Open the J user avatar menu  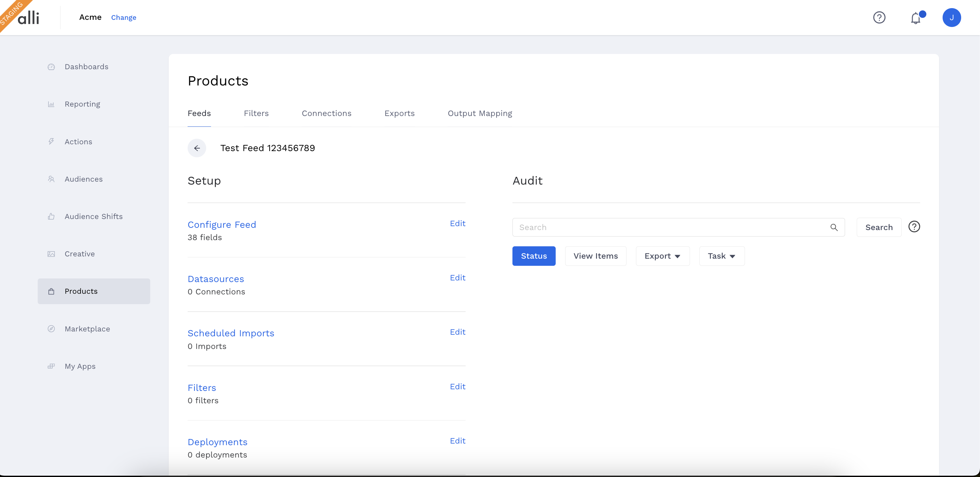click(x=951, y=18)
